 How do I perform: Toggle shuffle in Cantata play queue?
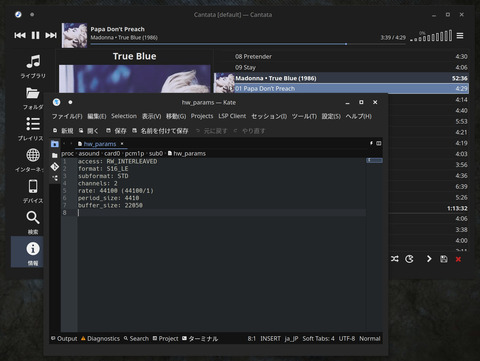(395, 259)
